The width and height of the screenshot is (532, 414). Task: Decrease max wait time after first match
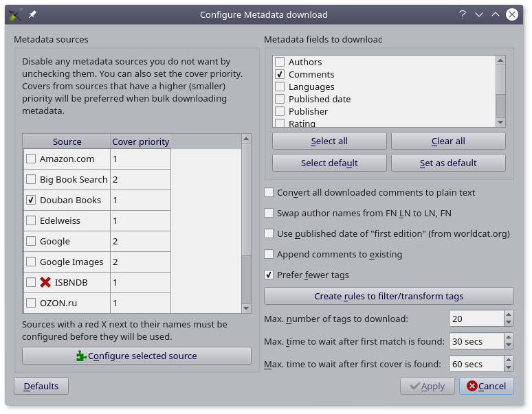click(509, 345)
